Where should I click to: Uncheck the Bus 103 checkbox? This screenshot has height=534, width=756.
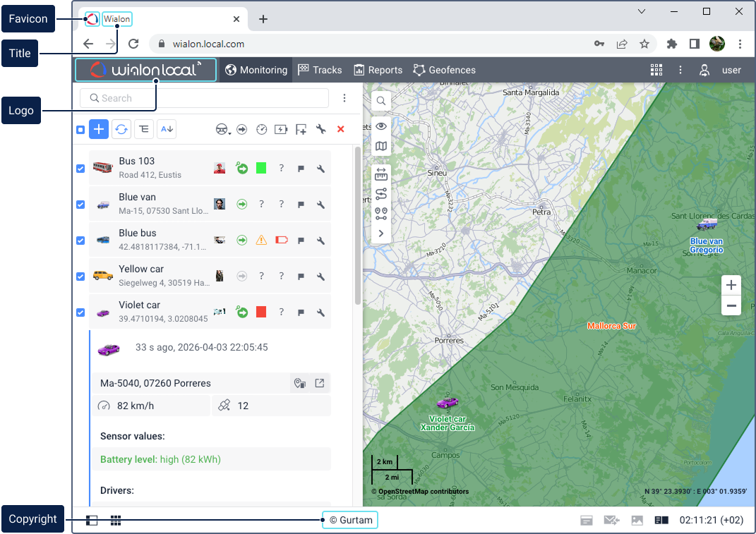(x=80, y=169)
